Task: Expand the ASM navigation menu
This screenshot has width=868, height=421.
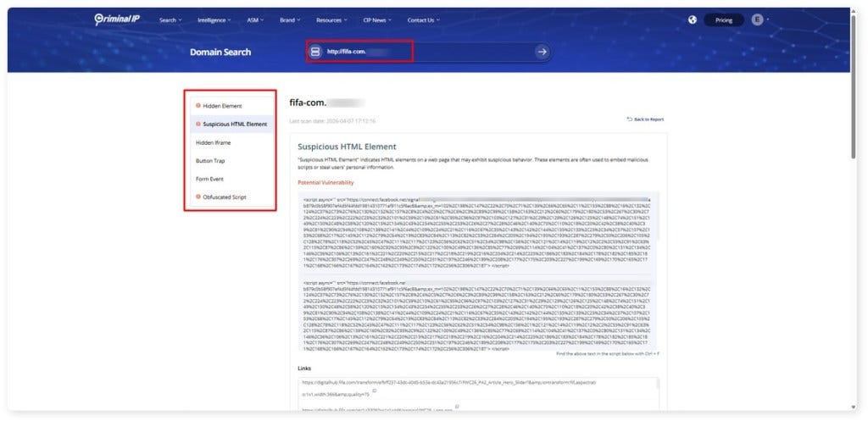Action: click(255, 20)
